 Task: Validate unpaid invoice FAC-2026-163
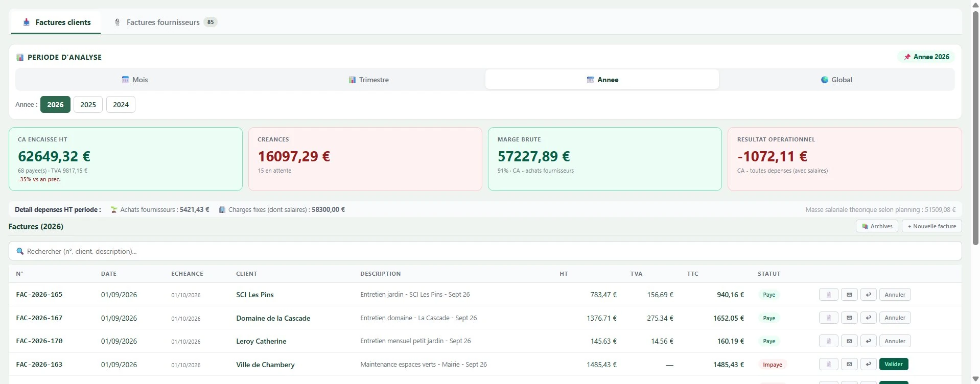[x=893, y=364]
